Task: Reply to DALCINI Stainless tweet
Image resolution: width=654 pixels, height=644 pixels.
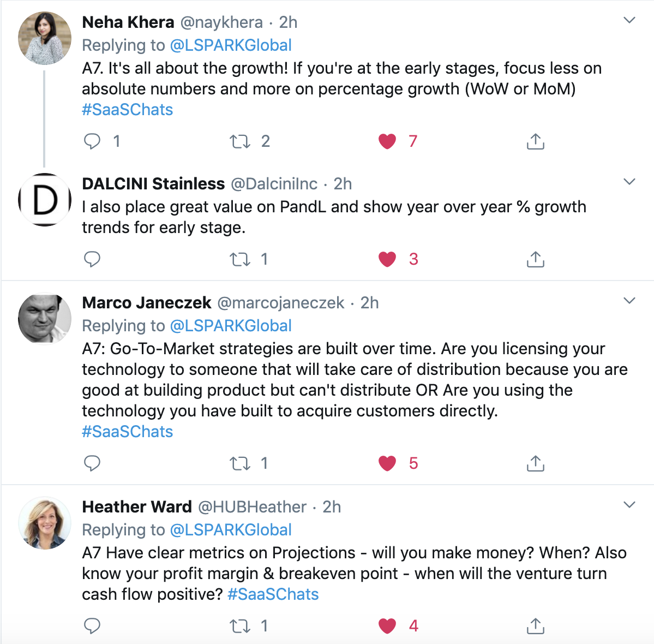Action: click(92, 259)
